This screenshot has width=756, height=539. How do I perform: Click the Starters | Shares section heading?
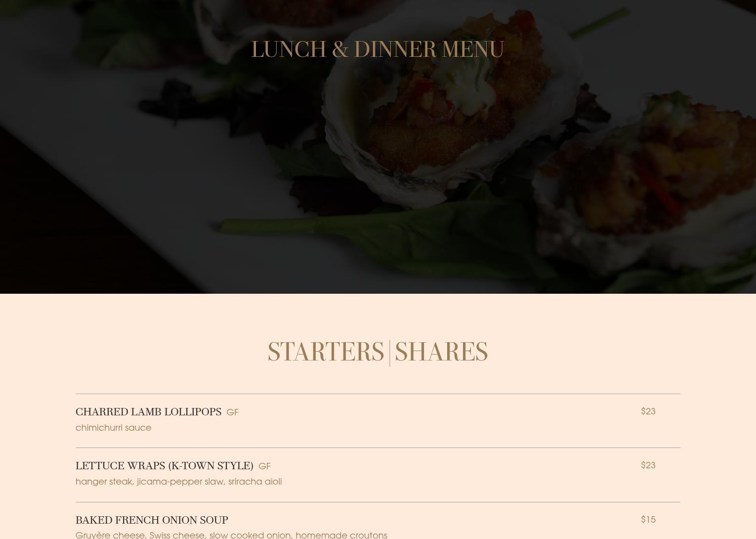tap(378, 352)
